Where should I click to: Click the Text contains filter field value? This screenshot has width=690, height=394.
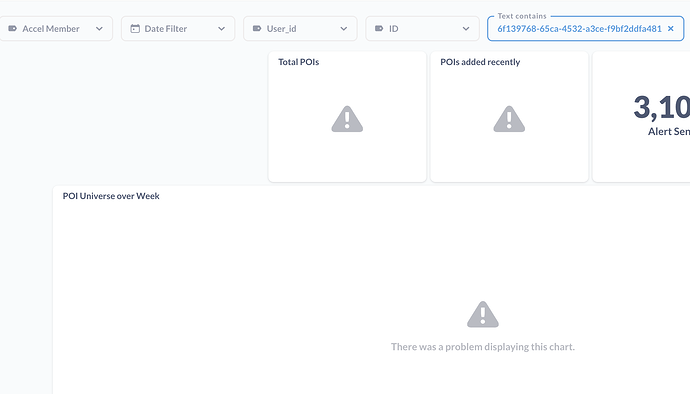(579, 29)
